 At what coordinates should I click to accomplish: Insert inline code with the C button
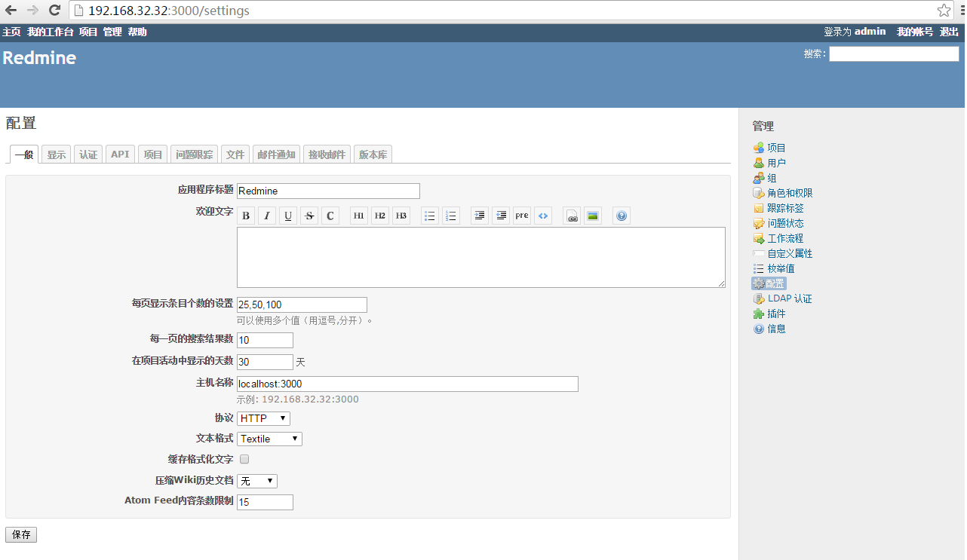pyautogui.click(x=330, y=216)
